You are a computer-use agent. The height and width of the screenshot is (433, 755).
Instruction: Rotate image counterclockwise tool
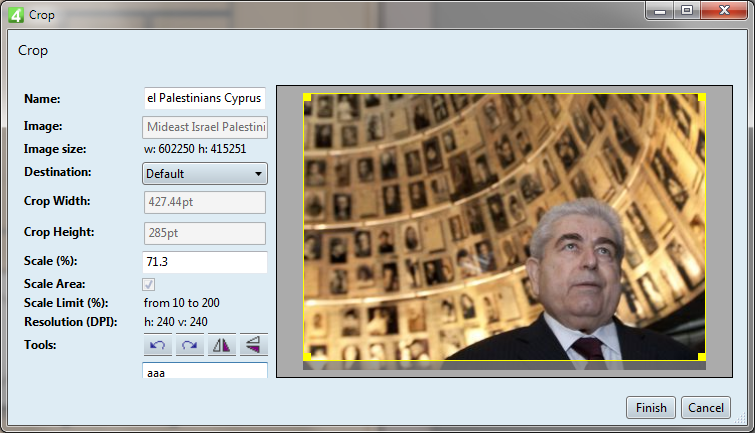coord(157,345)
